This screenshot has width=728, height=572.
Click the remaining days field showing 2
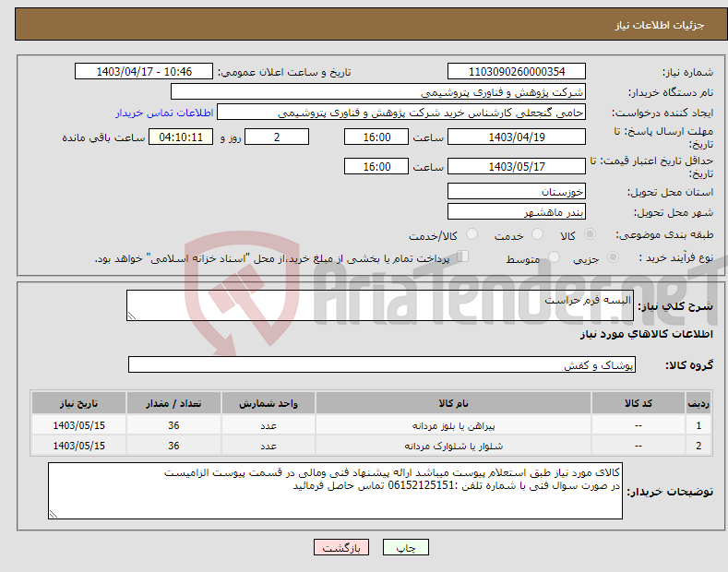(277, 137)
